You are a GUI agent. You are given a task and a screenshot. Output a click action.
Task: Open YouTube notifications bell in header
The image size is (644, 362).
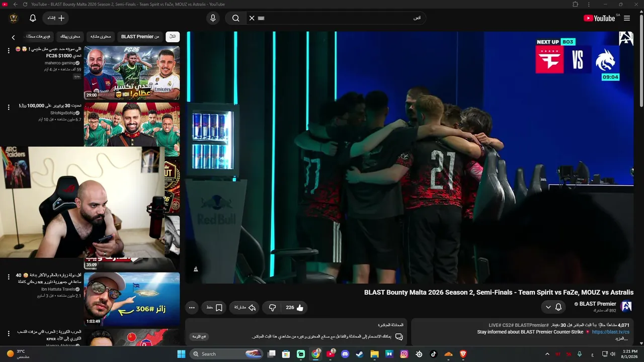33,18
